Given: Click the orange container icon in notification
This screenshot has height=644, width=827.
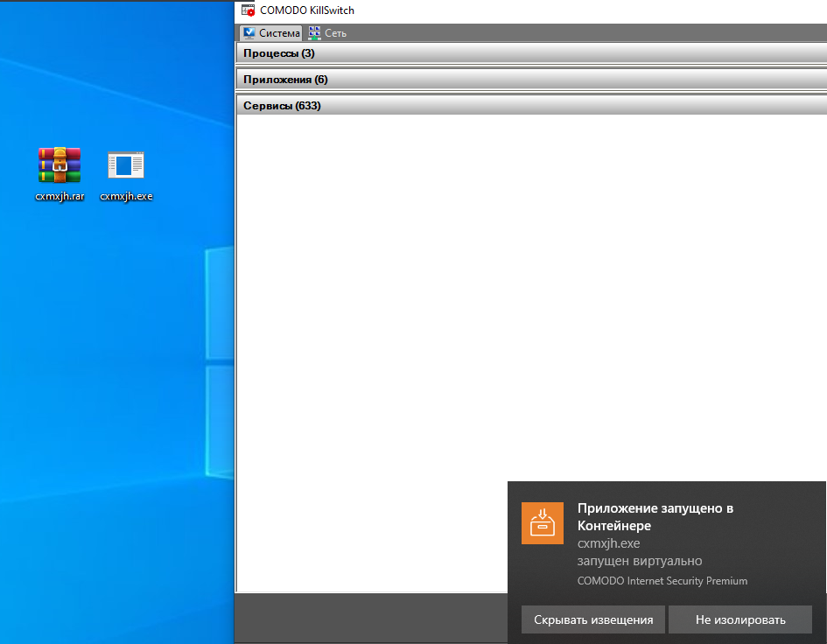Looking at the screenshot, I should tap(543, 522).
